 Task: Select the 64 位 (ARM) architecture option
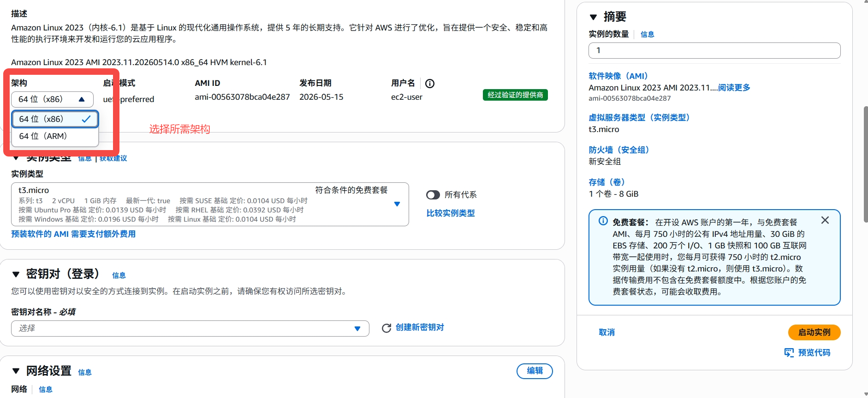point(55,136)
